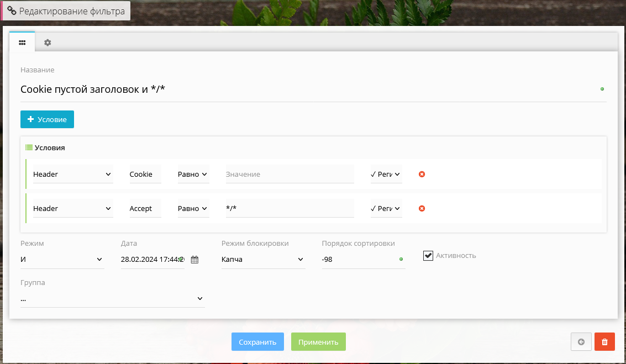
Task: Toggle the Активность checkbox
Action: pyautogui.click(x=428, y=256)
